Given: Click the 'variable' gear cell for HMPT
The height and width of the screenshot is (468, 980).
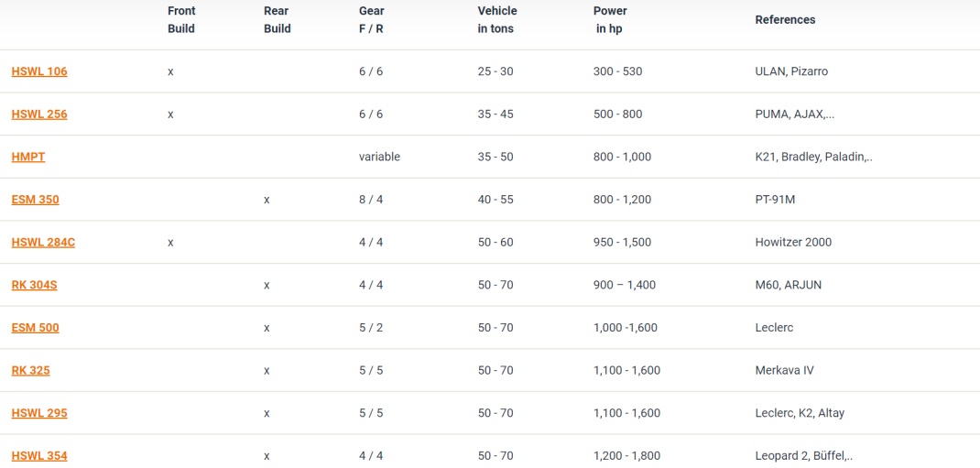Looking at the screenshot, I should (379, 157).
